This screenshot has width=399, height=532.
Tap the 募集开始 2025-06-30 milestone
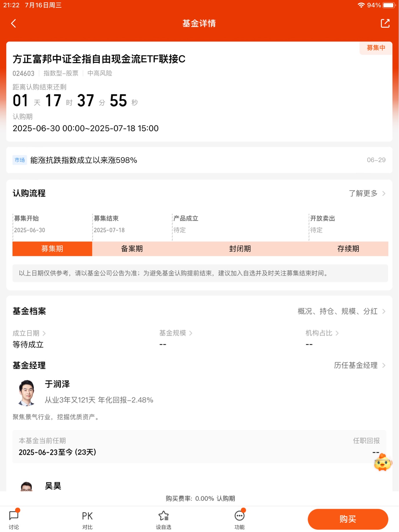[x=29, y=224]
